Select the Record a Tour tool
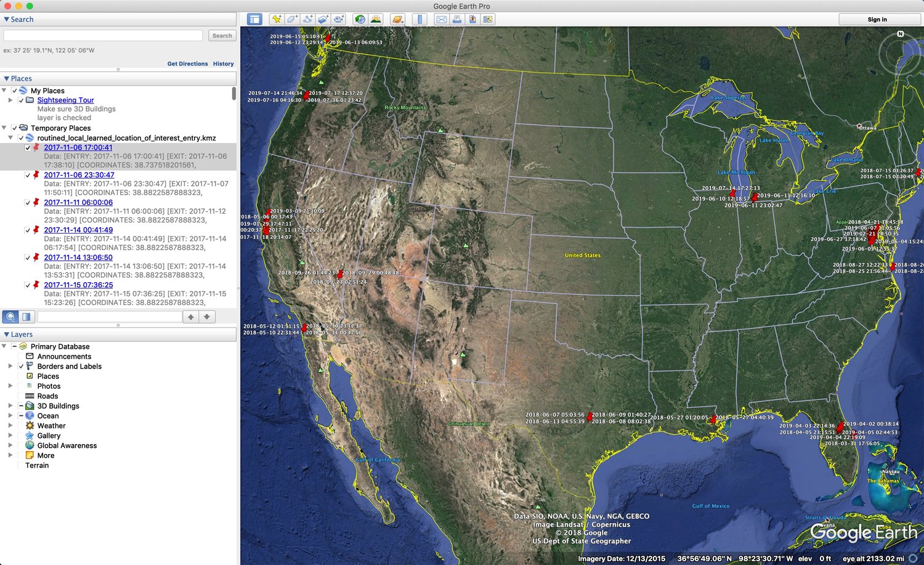 (339, 20)
